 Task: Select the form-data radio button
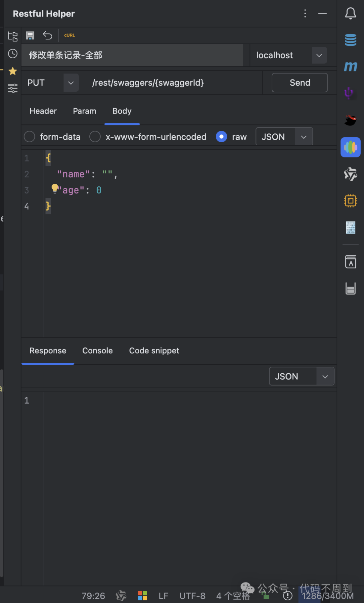point(29,137)
